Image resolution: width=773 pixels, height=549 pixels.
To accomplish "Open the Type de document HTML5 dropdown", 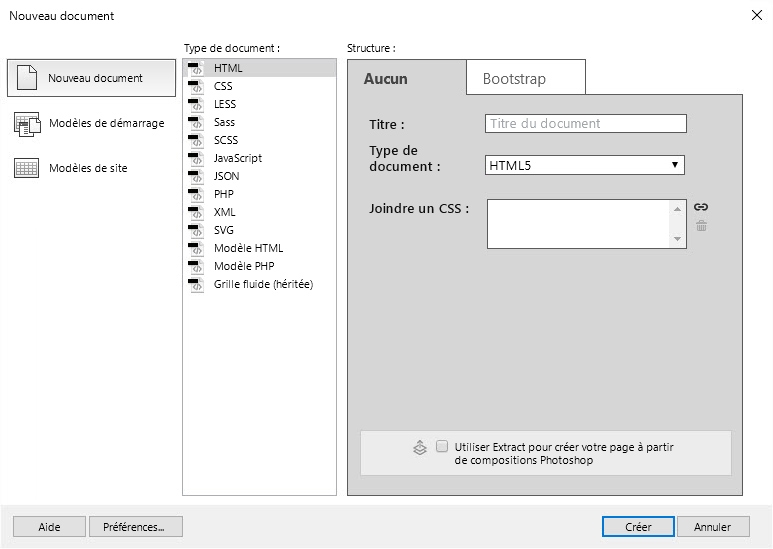I will pos(585,165).
